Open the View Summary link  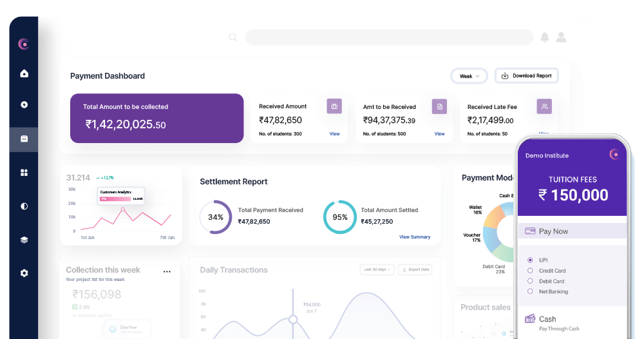415,237
